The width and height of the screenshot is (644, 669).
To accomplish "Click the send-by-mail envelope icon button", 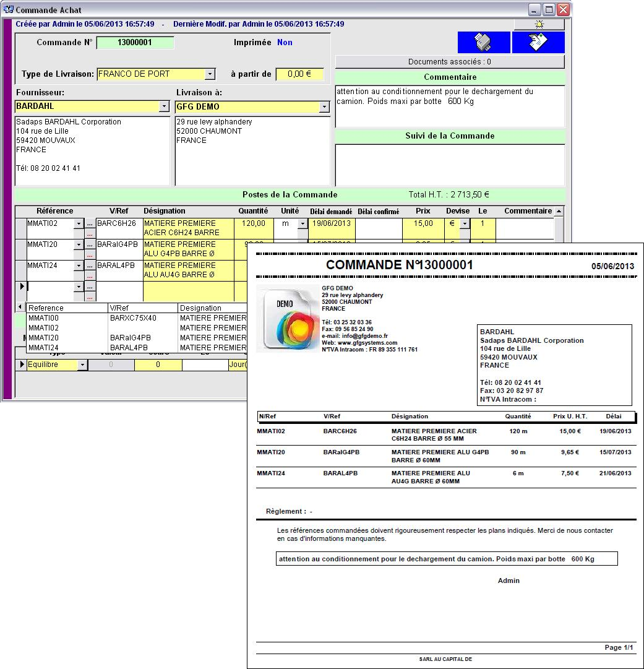I will tap(538, 42).
